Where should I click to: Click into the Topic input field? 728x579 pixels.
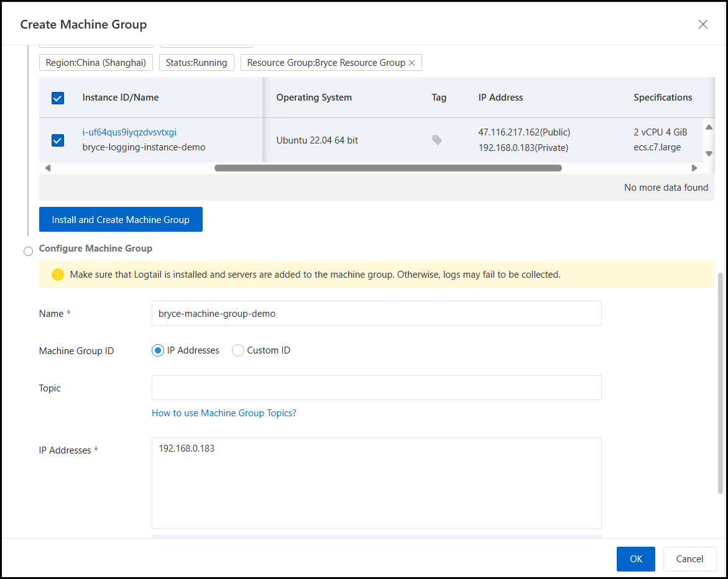click(x=376, y=388)
